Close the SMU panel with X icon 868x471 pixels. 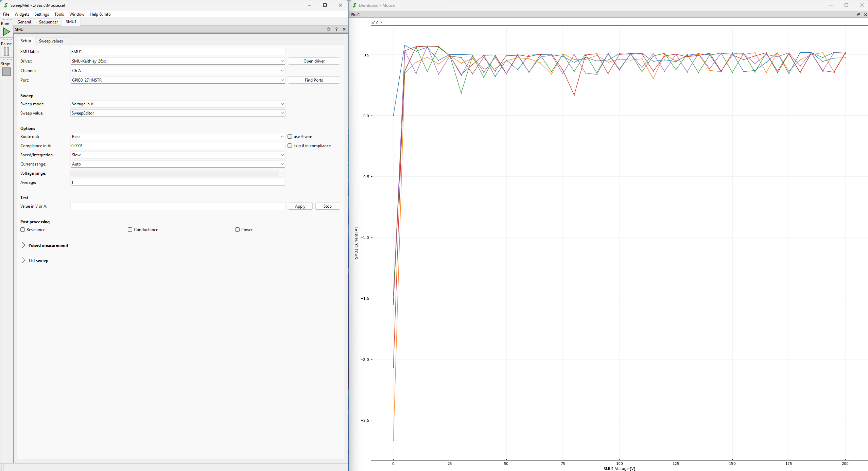(344, 29)
